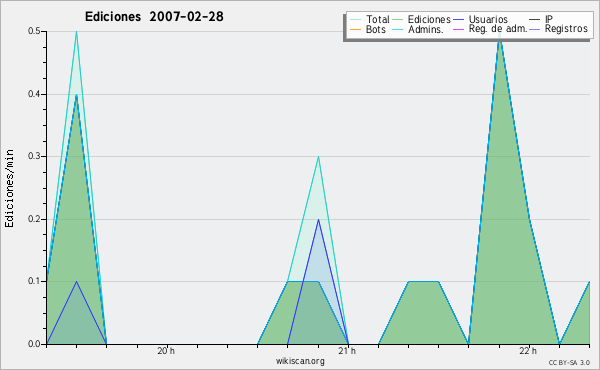Click the 'wikiscan.org' text

tap(300, 361)
